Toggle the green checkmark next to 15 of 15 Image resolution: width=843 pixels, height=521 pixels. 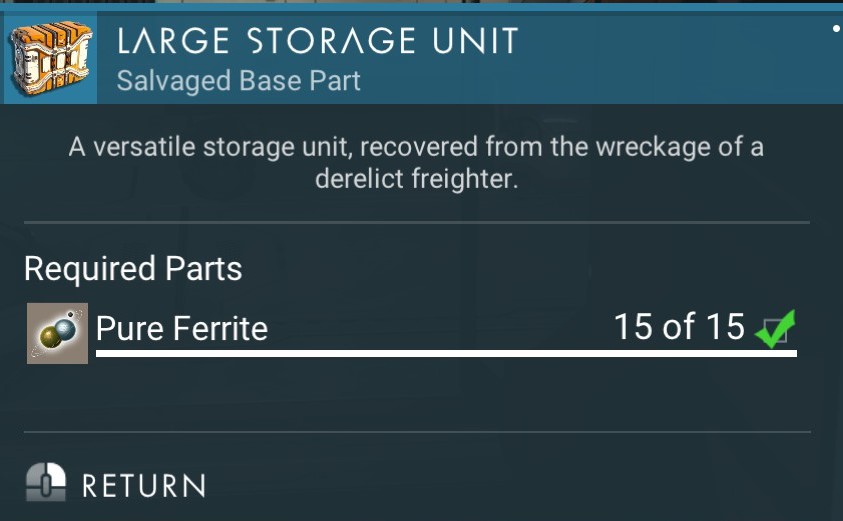coord(775,329)
